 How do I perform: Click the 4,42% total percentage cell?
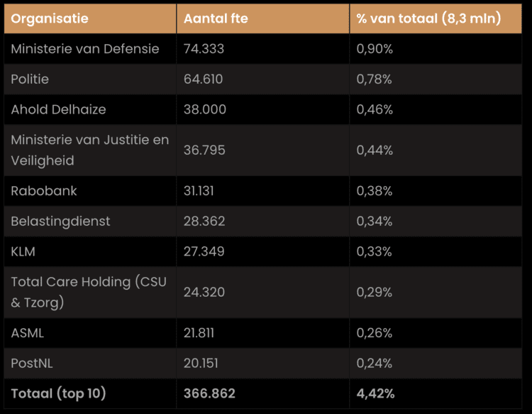[376, 393]
